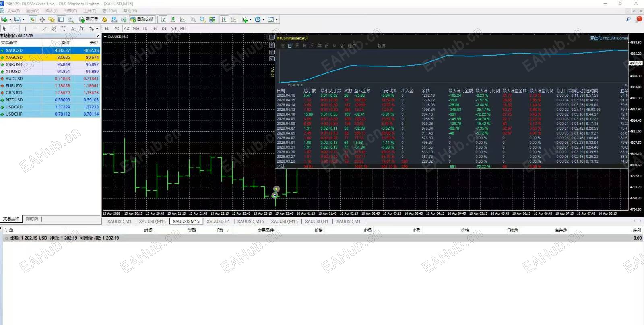Toggle the Terminal panel icon
Image resolution: width=644 pixels, height=325 pixels.
61,19
